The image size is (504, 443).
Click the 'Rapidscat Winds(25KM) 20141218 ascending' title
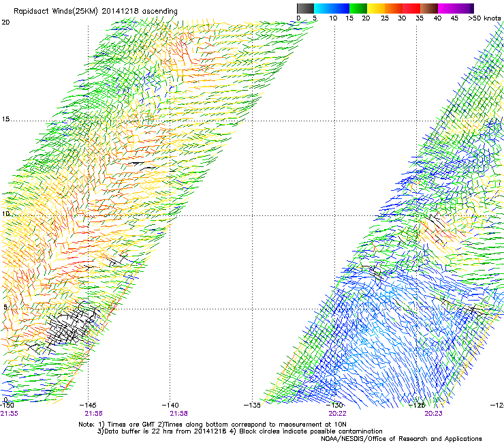pos(95,12)
